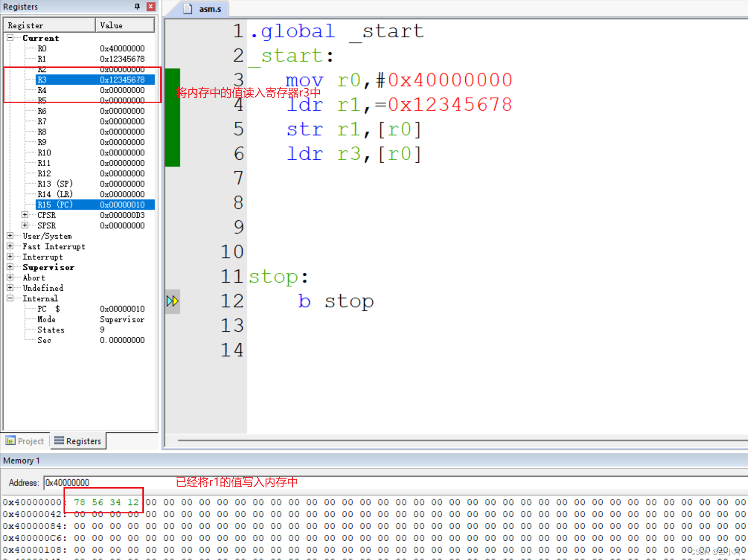
Task: Click memory byte 12 in first row
Action: [133, 502]
